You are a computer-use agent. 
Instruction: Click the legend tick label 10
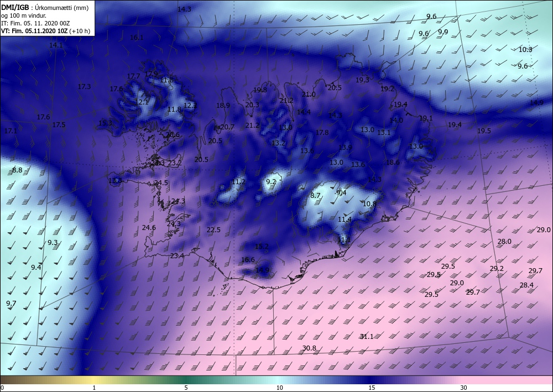[x=279, y=388]
